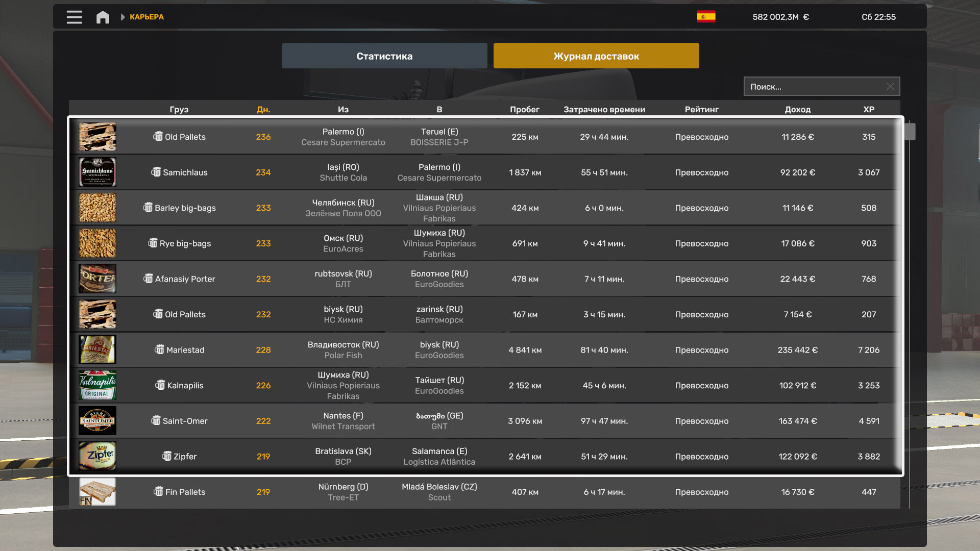Click the cargo icon beside Saint-Omer

pyautogui.click(x=156, y=420)
